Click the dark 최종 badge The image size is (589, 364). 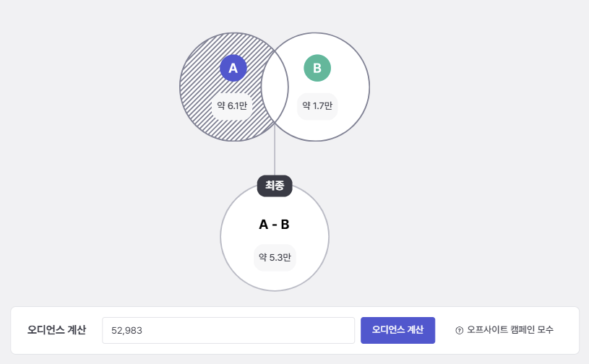click(275, 186)
